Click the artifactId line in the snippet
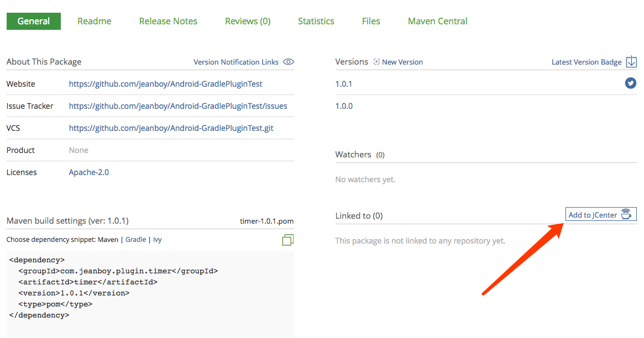Image resolution: width=644 pixels, height=338 pixels. (88, 282)
